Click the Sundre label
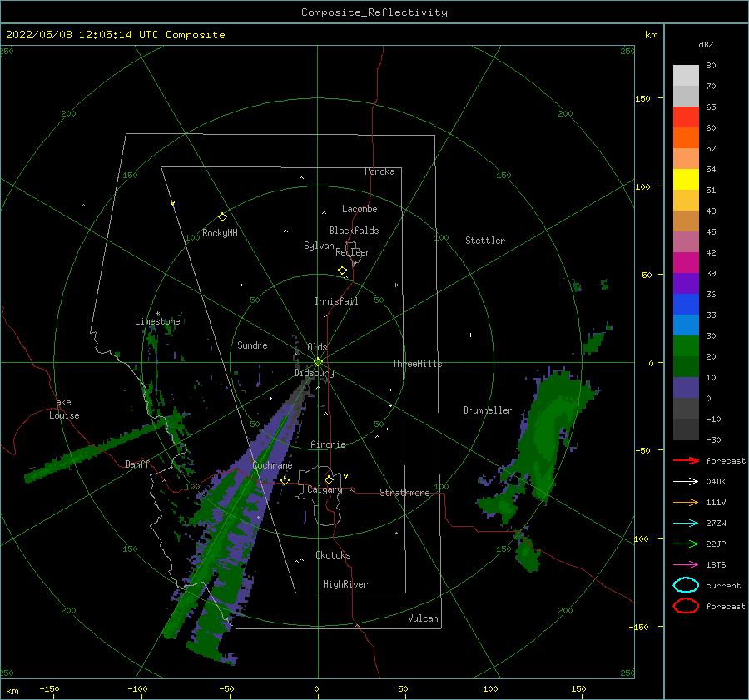 (x=252, y=345)
